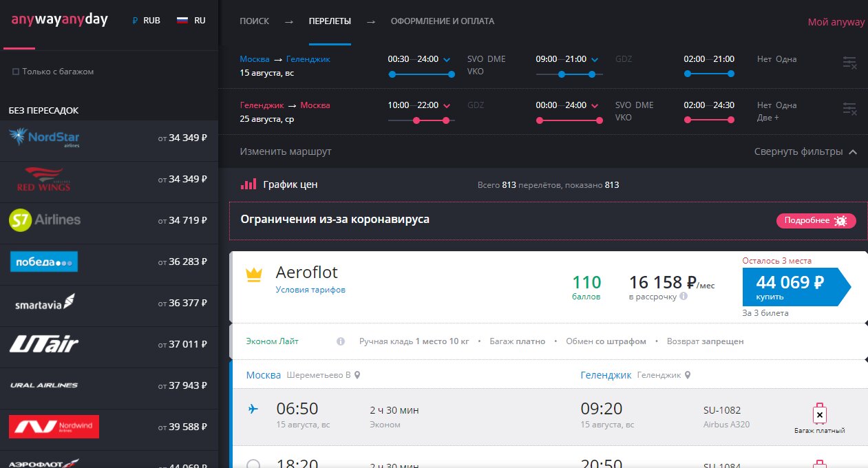Toggle return SVO airport filter
The width and height of the screenshot is (868, 468).
point(624,105)
